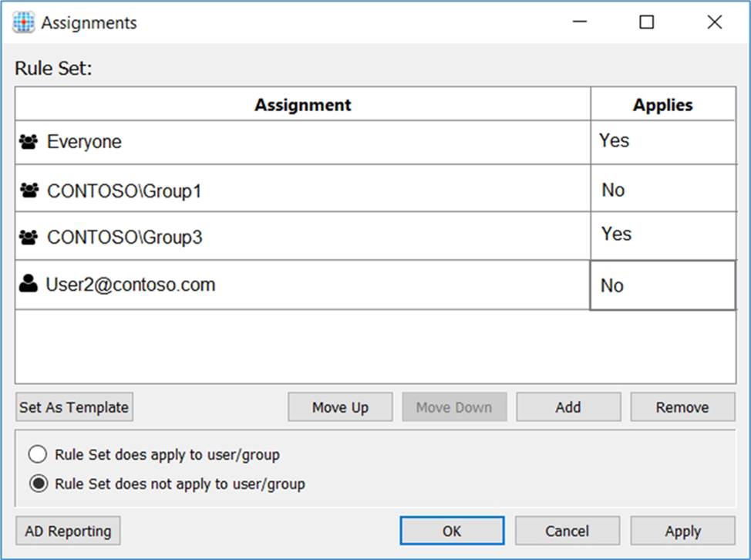Add a new assignment with Add button

568,407
